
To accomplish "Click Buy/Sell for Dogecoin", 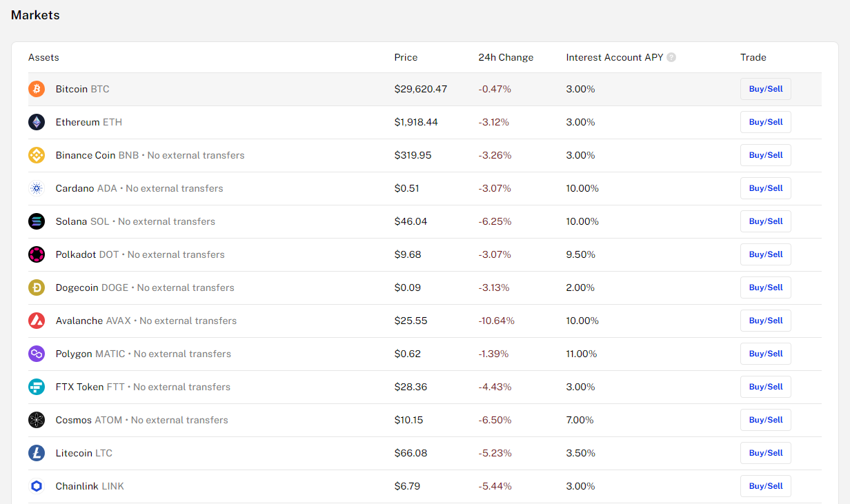I will [766, 288].
